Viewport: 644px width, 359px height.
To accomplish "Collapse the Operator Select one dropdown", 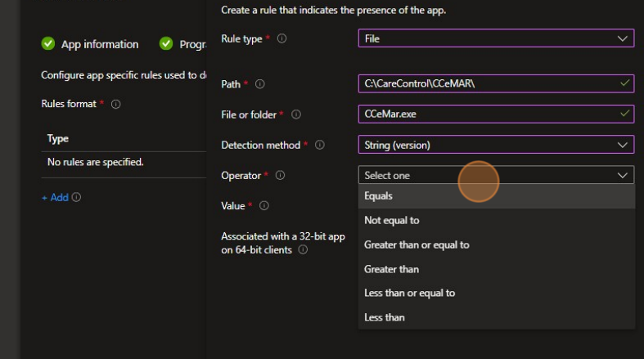I will [x=496, y=175].
